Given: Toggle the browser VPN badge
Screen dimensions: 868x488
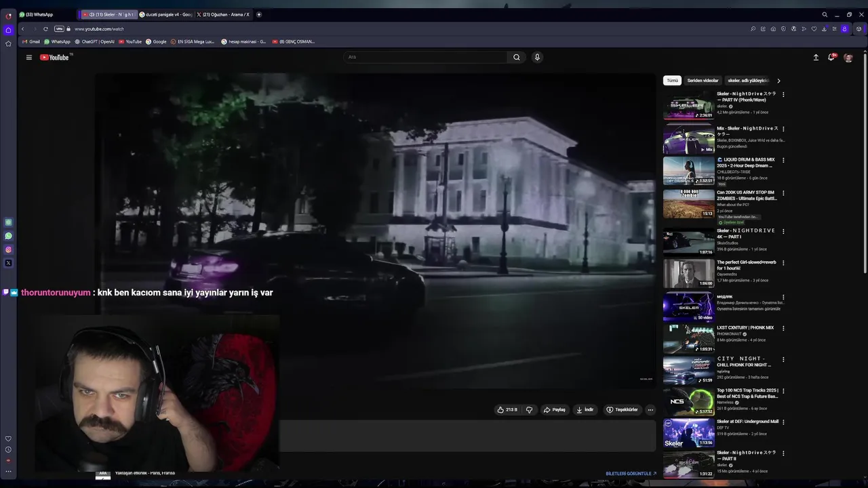Looking at the screenshot, I should coord(59,29).
